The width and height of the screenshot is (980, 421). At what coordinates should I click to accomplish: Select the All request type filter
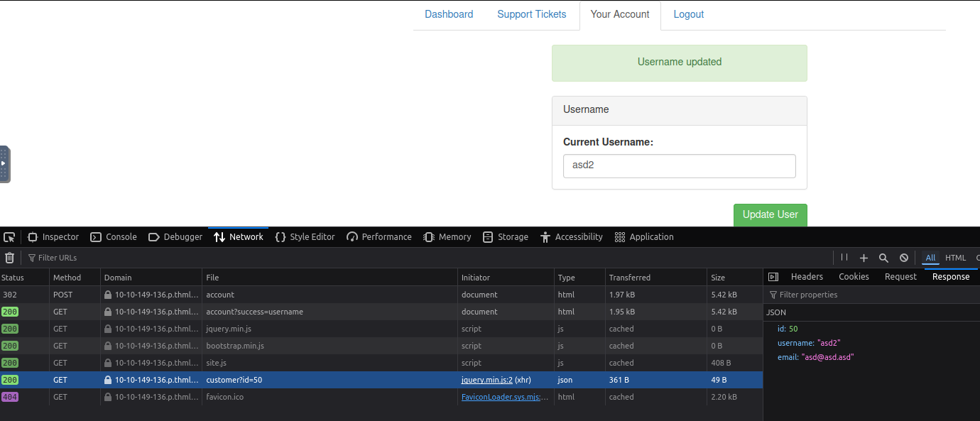coord(930,258)
